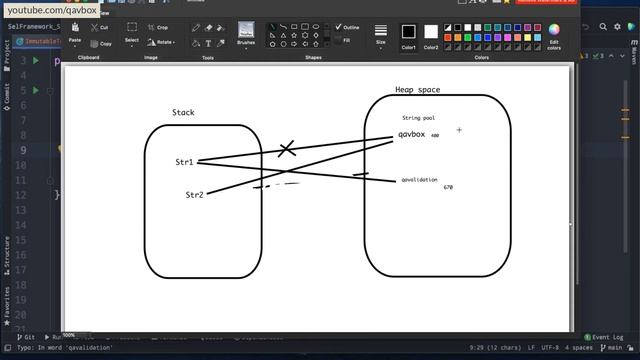
Task: Click the Typo warning status message
Action: [x=64, y=348]
